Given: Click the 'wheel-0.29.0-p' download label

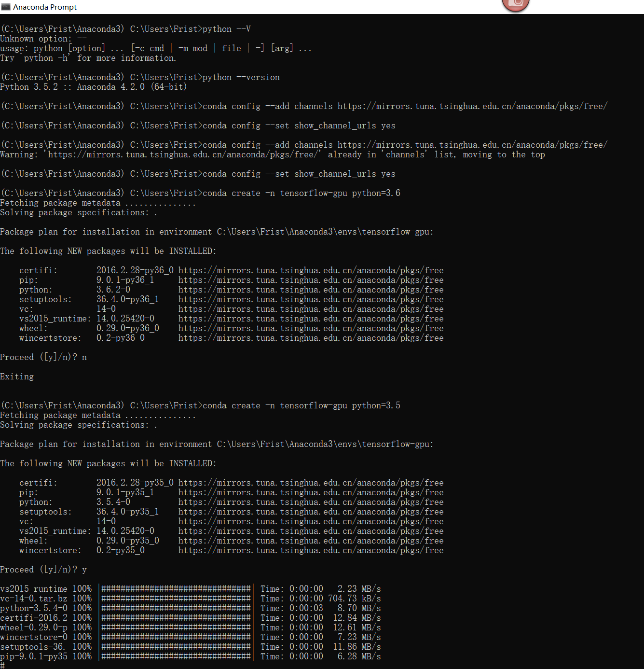Looking at the screenshot, I should 34,627.
